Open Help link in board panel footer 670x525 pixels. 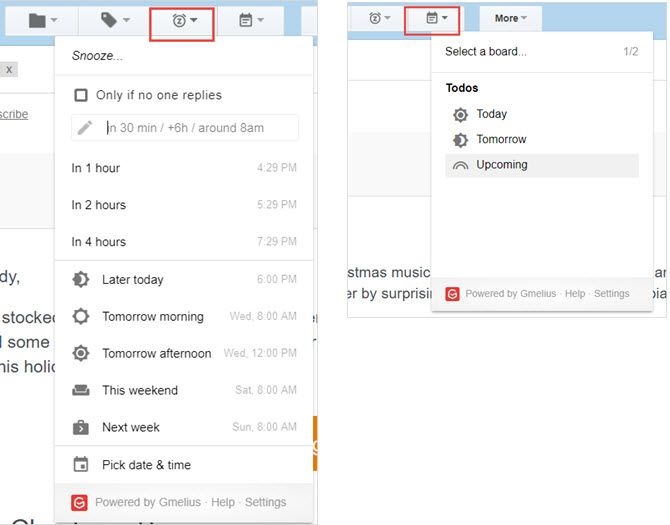coord(575,293)
